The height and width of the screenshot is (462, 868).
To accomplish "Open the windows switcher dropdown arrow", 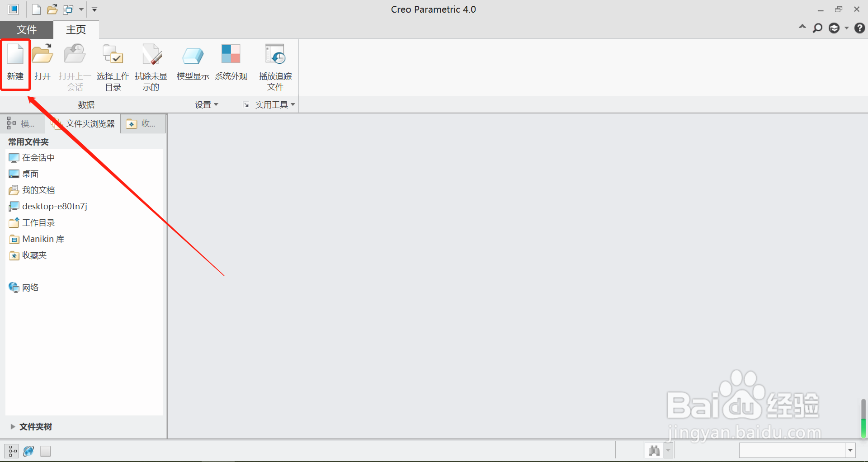I will [x=81, y=9].
